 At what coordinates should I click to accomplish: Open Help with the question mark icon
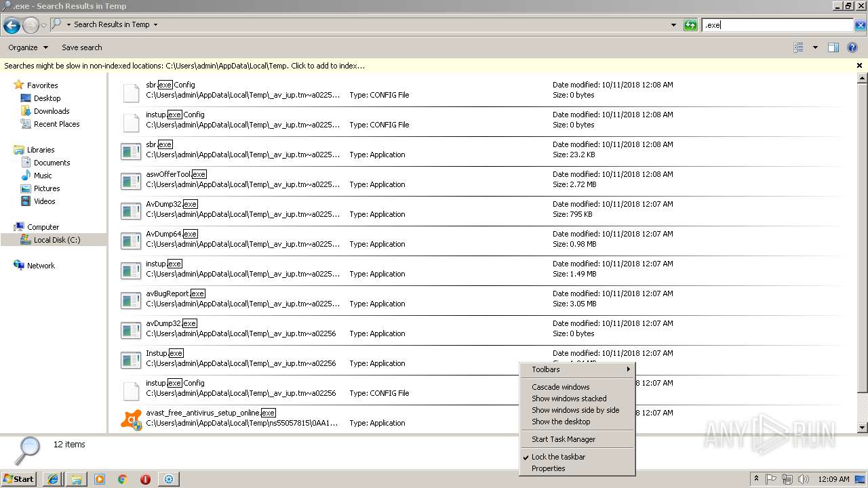pyautogui.click(x=852, y=47)
